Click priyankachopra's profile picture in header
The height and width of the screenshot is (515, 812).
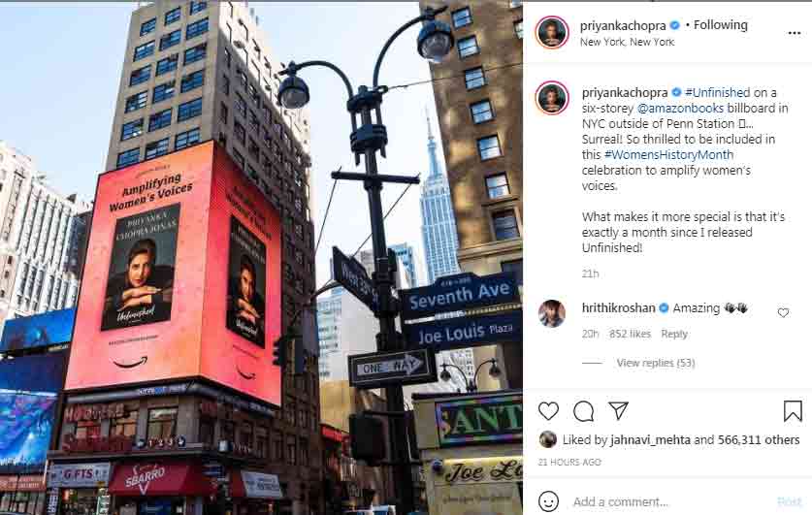pyautogui.click(x=552, y=32)
